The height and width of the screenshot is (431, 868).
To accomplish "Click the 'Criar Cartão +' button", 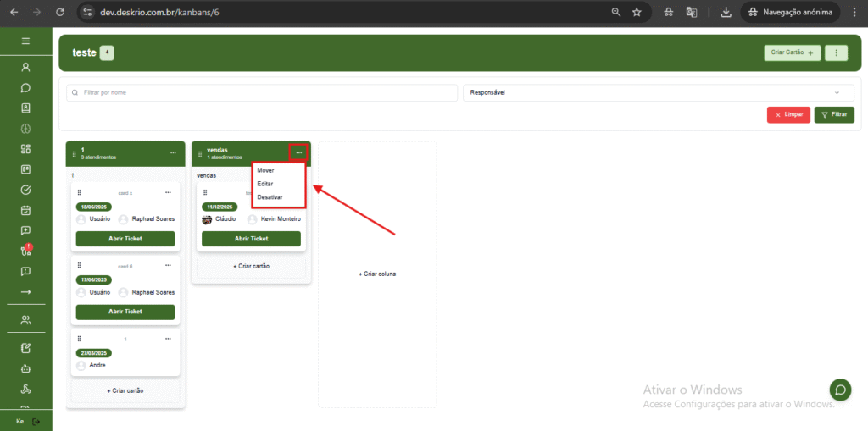I will (792, 53).
